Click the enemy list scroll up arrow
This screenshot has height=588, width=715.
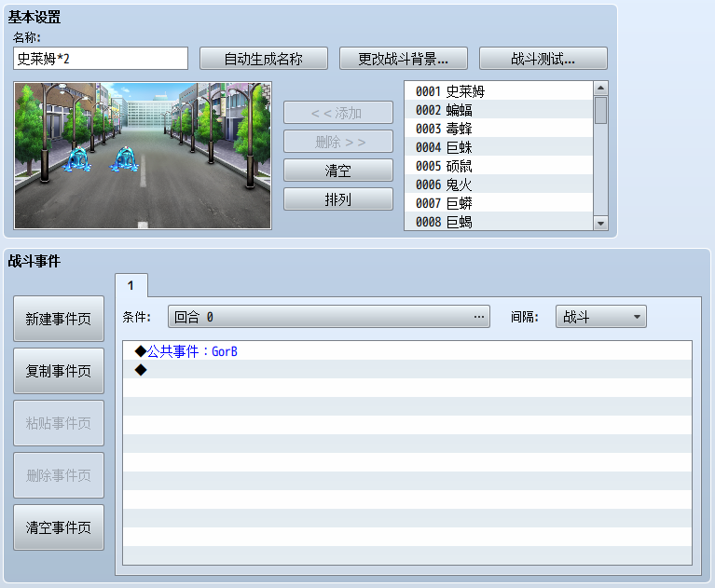point(600,88)
